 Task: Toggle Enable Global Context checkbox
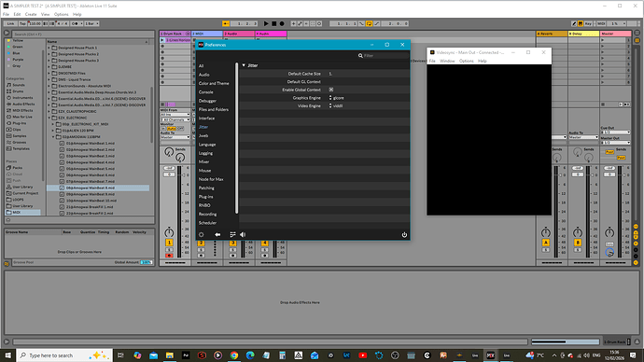tap(331, 90)
